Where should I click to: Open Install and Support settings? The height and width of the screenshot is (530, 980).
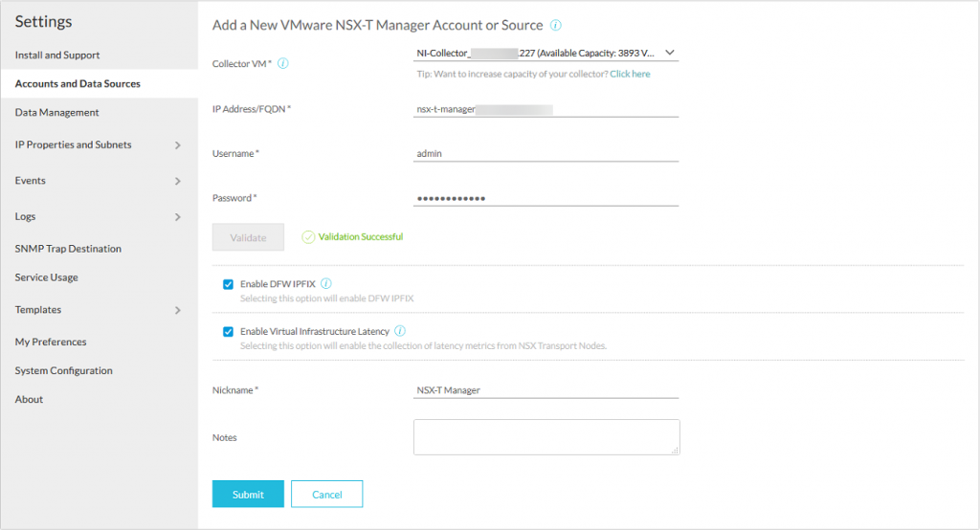(x=57, y=55)
